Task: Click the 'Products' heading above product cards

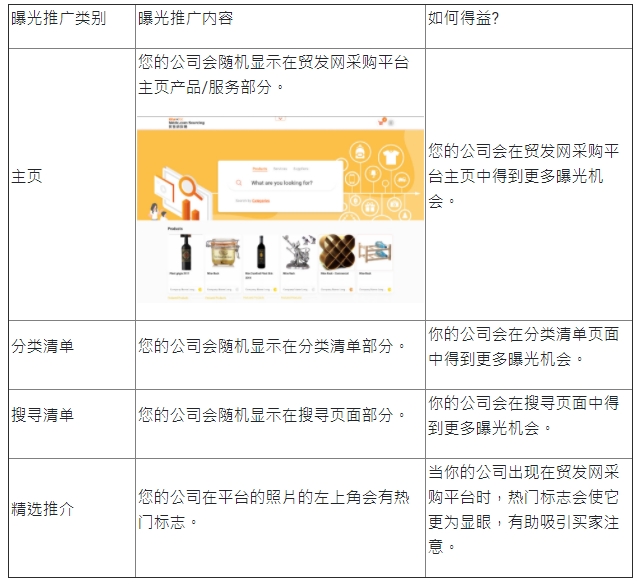Action: click(175, 229)
